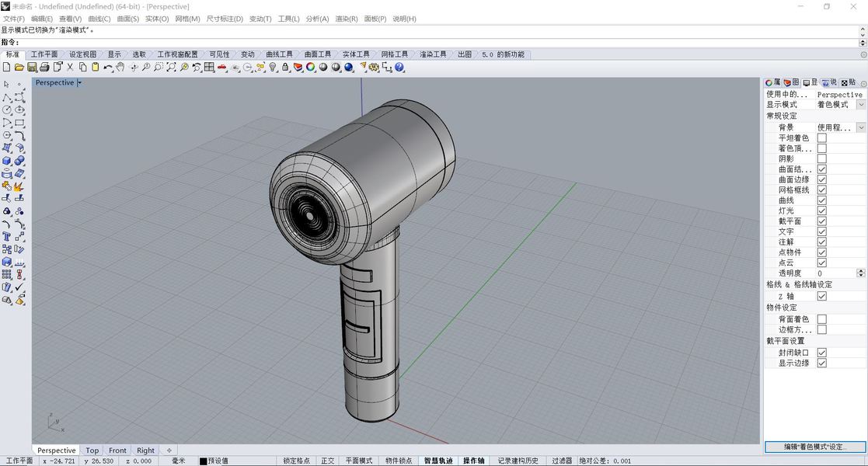
Task: Click the panel gear options icon
Action: pos(863,84)
